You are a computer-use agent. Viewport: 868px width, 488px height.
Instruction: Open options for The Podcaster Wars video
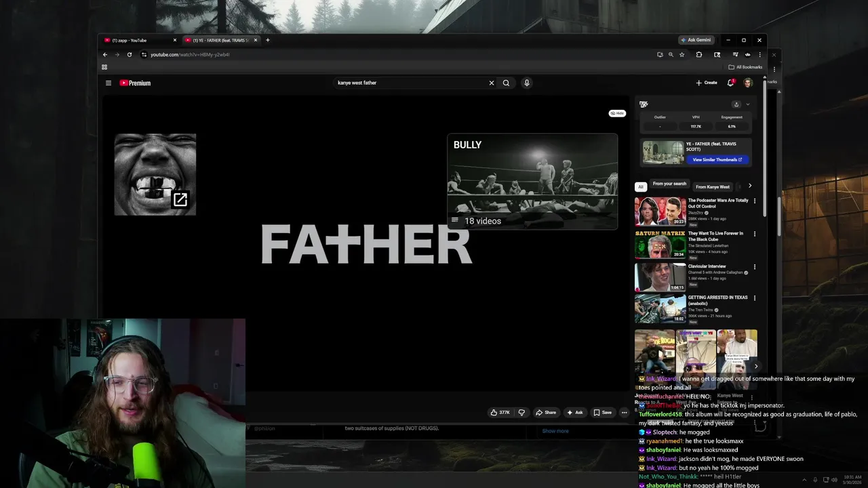[x=754, y=203]
